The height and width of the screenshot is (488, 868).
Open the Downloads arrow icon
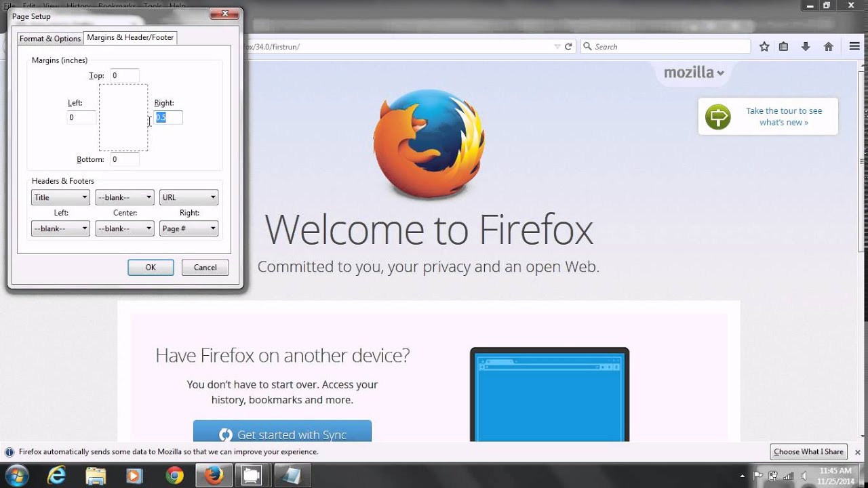click(x=806, y=47)
